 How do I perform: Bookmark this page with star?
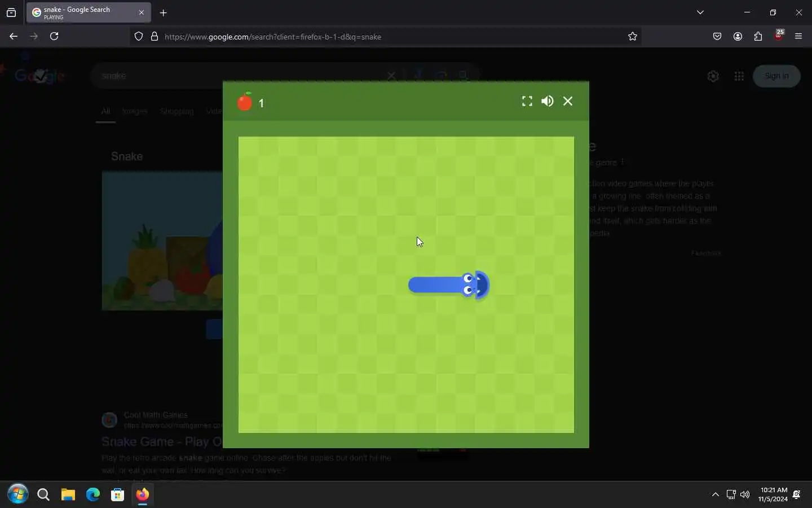tap(633, 37)
